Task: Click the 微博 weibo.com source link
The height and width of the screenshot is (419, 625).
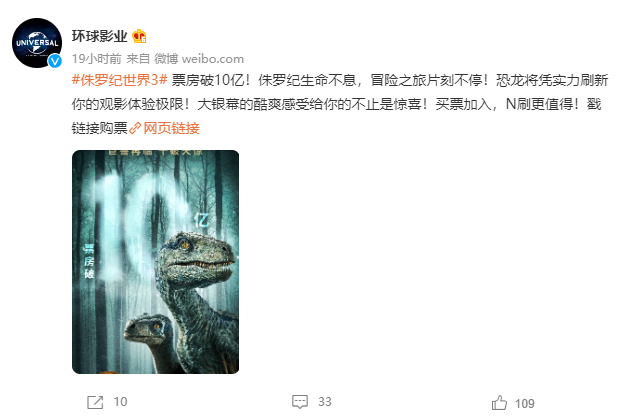Action: [x=199, y=59]
